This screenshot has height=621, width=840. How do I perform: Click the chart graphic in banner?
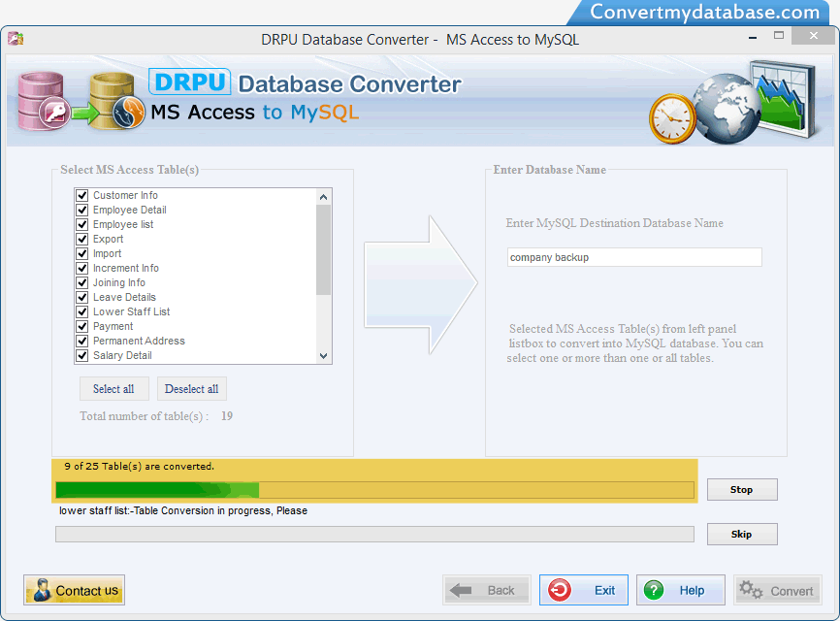coord(783,98)
